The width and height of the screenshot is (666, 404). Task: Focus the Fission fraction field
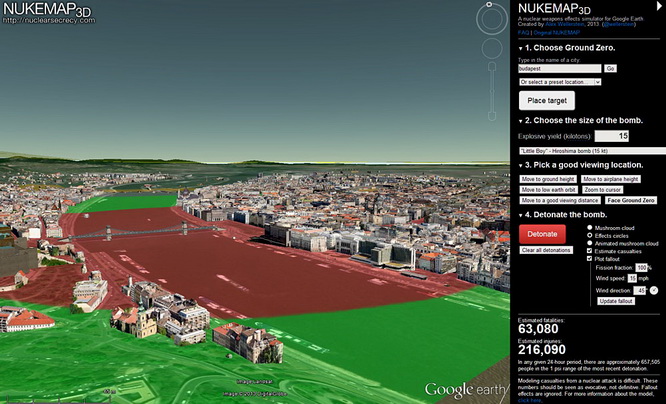tap(641, 268)
